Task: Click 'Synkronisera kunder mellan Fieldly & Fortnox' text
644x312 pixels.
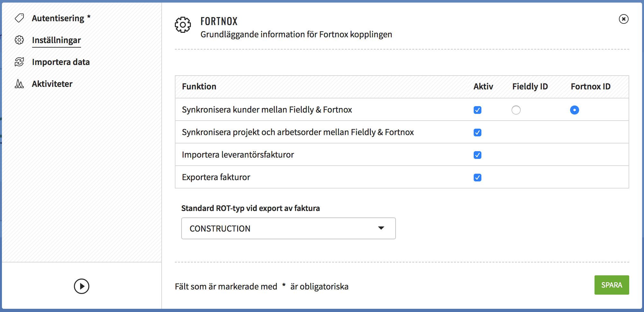Action: 267,110
